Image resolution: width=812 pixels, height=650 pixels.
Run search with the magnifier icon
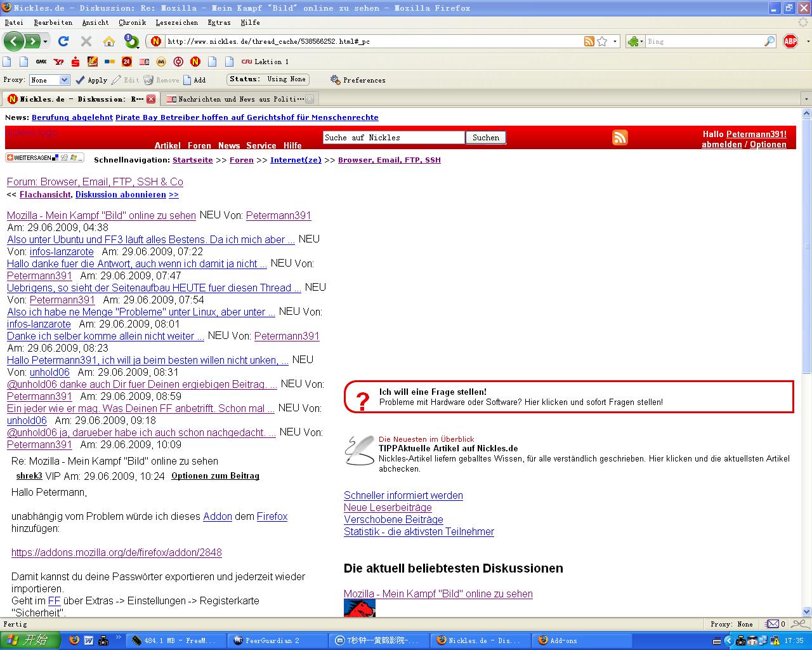coord(769,41)
